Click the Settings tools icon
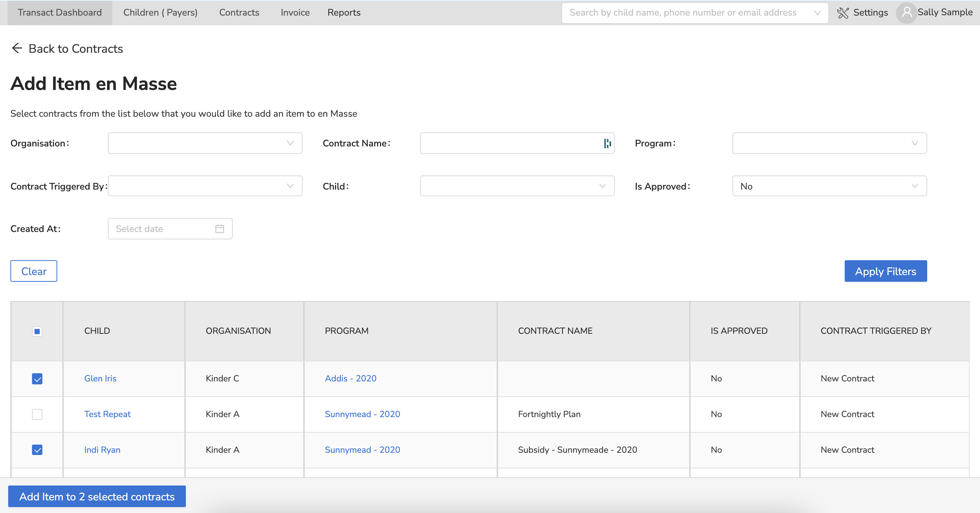Image resolution: width=980 pixels, height=513 pixels. point(843,13)
